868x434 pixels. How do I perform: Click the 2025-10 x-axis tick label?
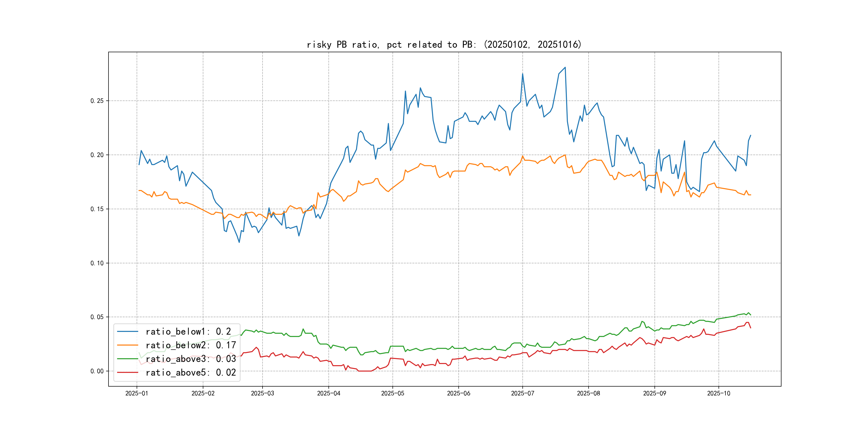(719, 393)
